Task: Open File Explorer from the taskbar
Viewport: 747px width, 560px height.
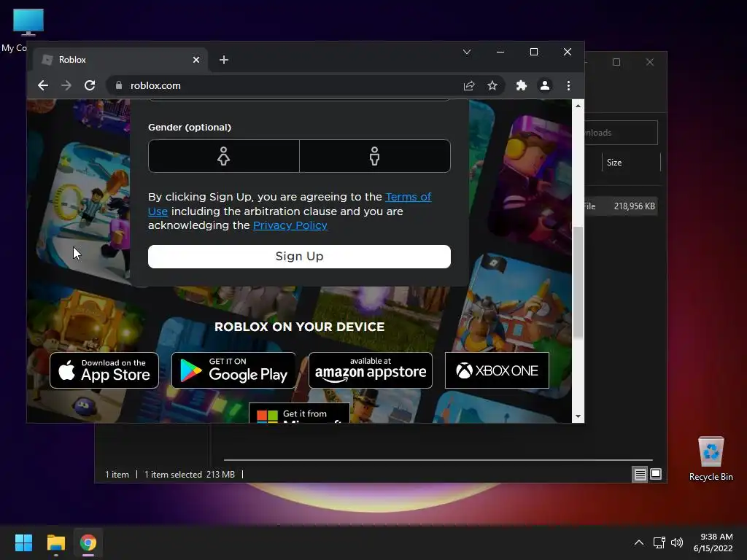Action: click(x=55, y=542)
